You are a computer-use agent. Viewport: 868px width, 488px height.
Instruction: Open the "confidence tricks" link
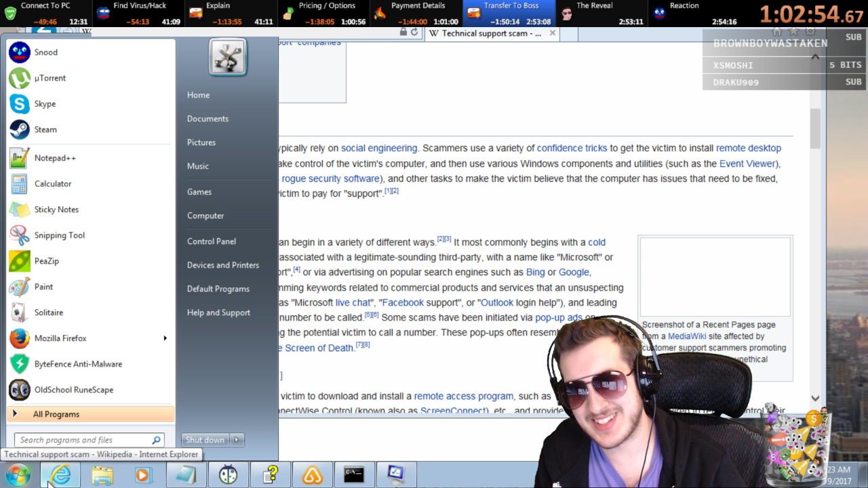click(572, 148)
